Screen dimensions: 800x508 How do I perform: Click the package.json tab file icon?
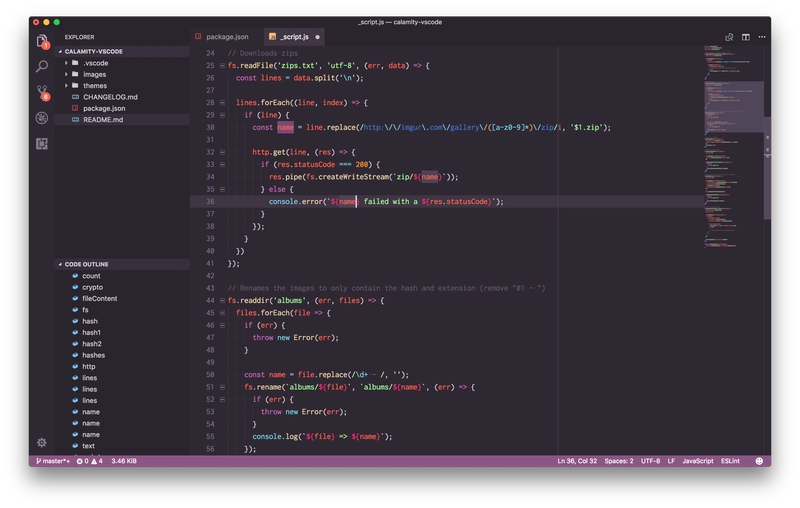tap(198, 37)
